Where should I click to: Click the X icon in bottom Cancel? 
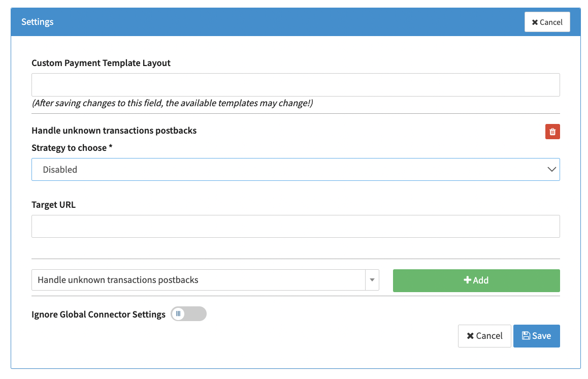(470, 336)
